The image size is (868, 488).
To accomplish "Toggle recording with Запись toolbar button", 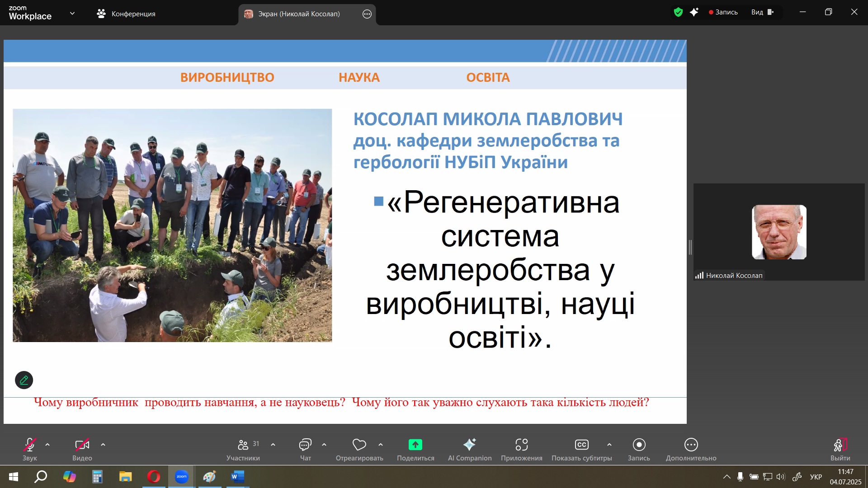I will [x=639, y=445].
